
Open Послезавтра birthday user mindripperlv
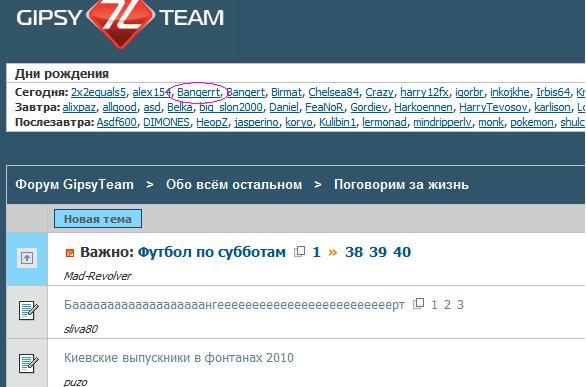point(442,123)
